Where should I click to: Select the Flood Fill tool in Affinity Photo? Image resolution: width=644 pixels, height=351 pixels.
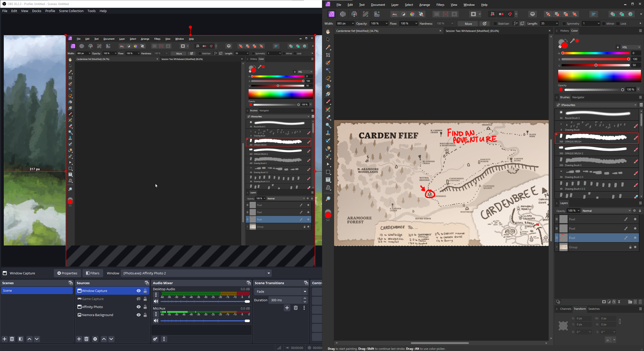(328, 86)
